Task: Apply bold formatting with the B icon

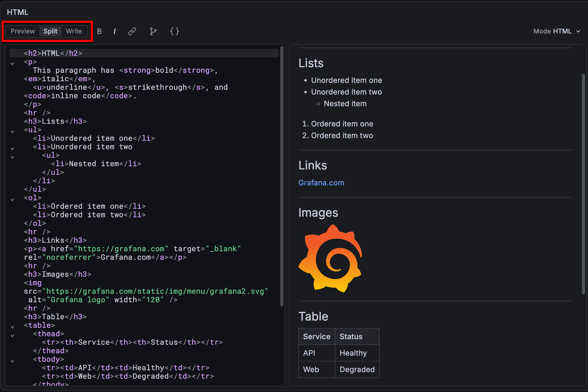Action: click(100, 31)
